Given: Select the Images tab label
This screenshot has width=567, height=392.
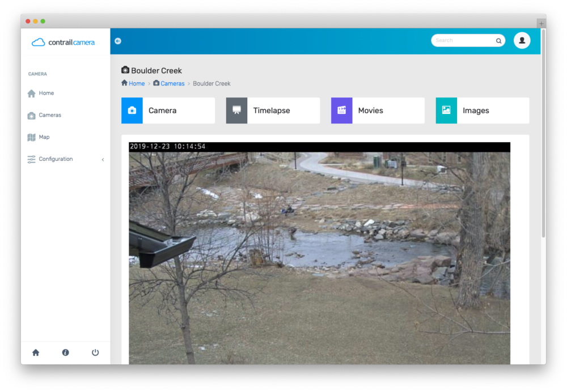Looking at the screenshot, I should tap(476, 110).
